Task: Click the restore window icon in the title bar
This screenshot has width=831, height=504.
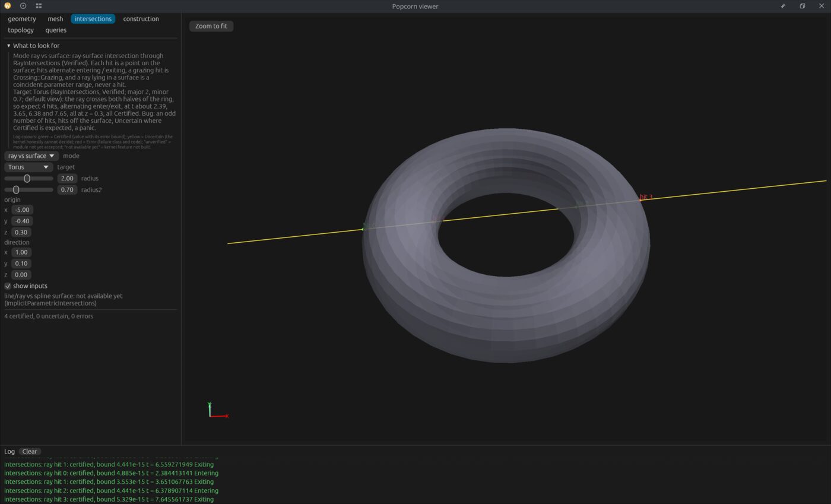Action: click(802, 6)
